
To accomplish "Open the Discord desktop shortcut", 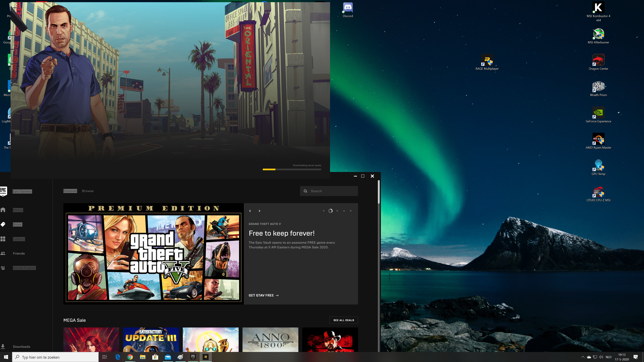I will (348, 10).
